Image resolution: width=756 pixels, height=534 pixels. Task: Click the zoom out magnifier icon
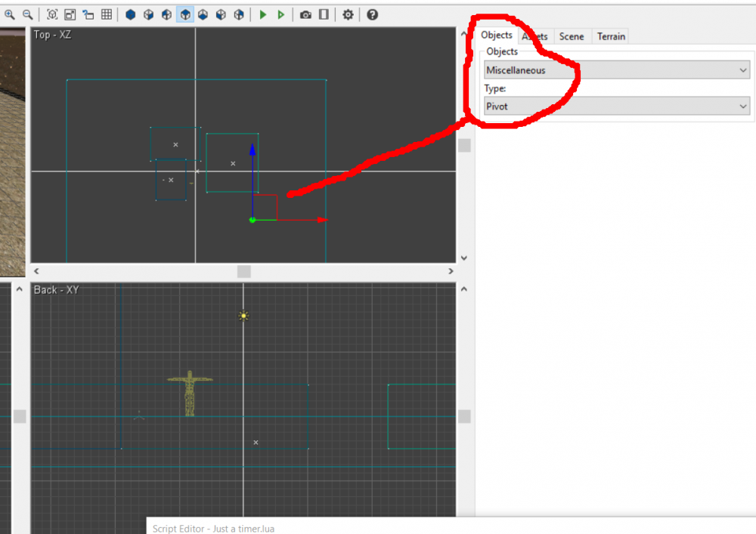(x=27, y=14)
